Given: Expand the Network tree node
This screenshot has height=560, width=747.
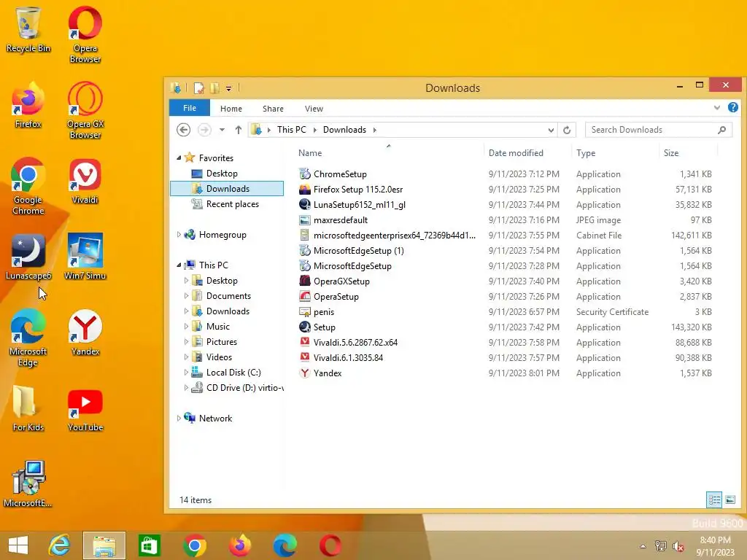Looking at the screenshot, I should (179, 418).
